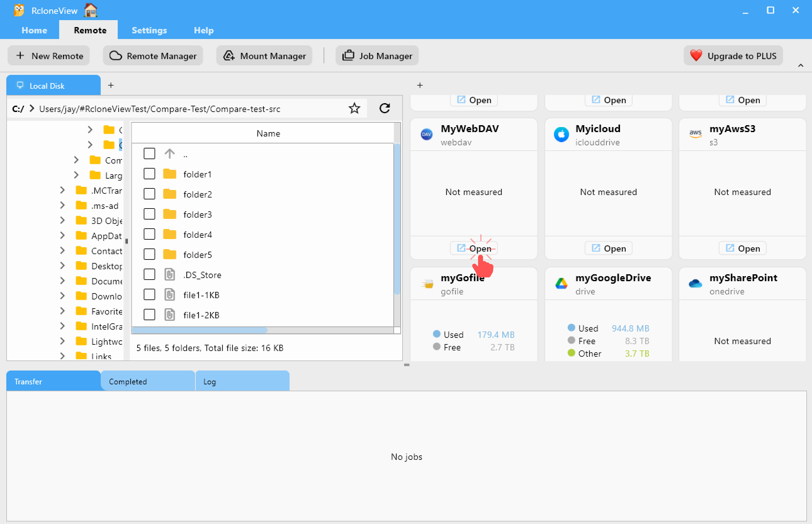The width and height of the screenshot is (812, 524).
Task: Open the Completed tab
Action: [x=128, y=381]
